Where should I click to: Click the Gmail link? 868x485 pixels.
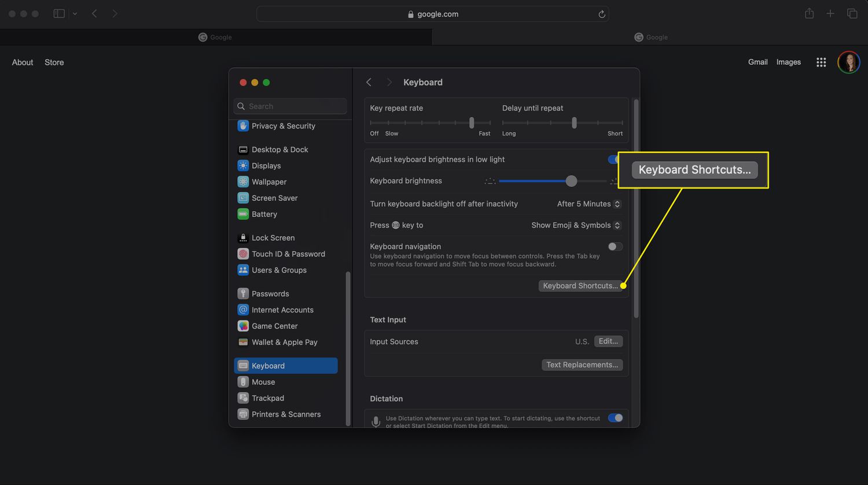click(x=757, y=62)
